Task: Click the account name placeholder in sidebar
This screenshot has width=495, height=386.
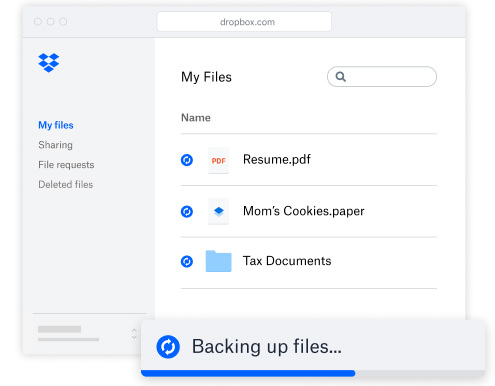Action: point(60,329)
